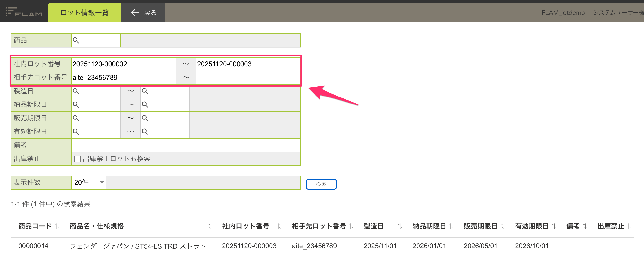Click the 社内ロット番号 start field 20251120-000002
644x268 pixels.
tap(124, 64)
